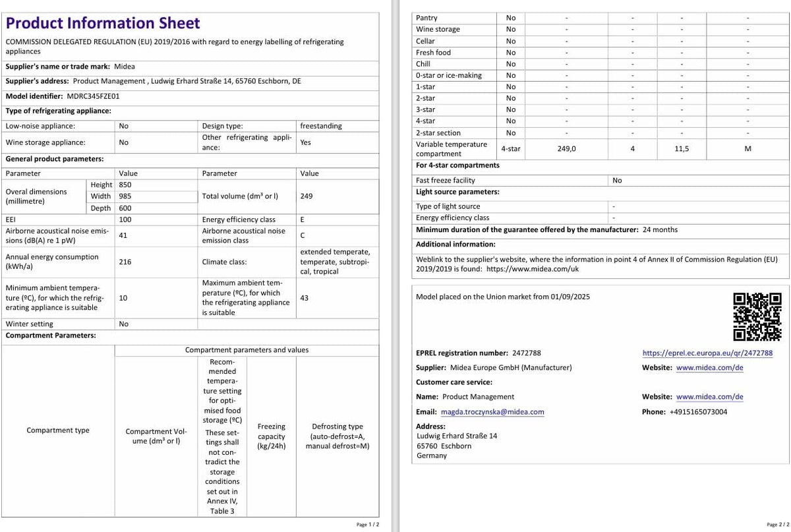Click the noise emission class value C
This screenshot has width=791, height=532.
303,235
